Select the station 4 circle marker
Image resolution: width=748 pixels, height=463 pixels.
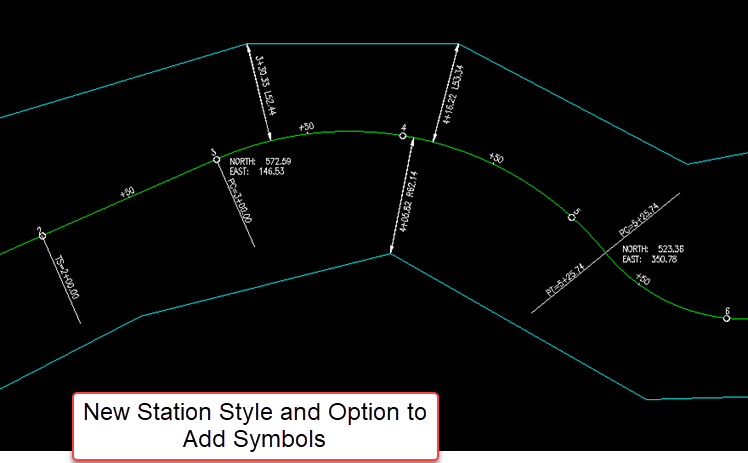tap(403, 135)
